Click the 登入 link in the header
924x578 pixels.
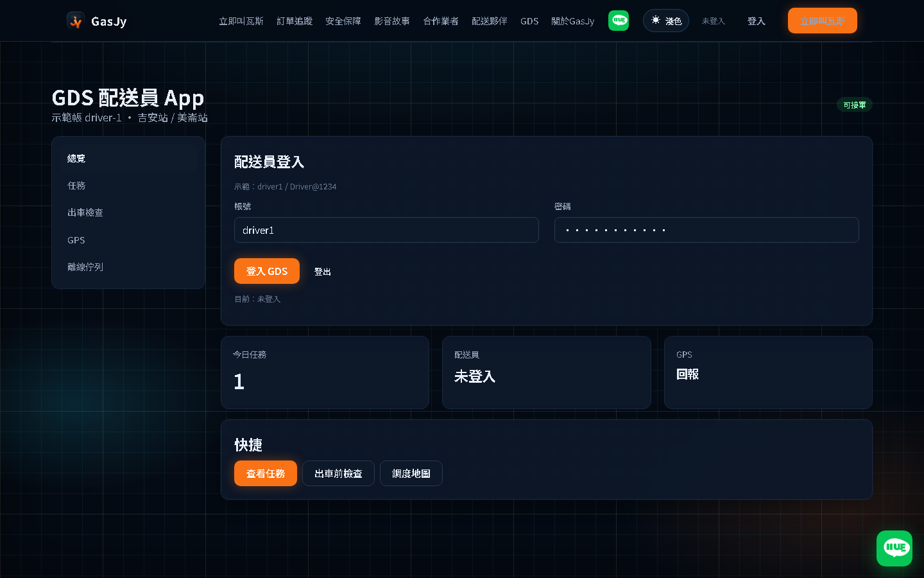pyautogui.click(x=757, y=21)
